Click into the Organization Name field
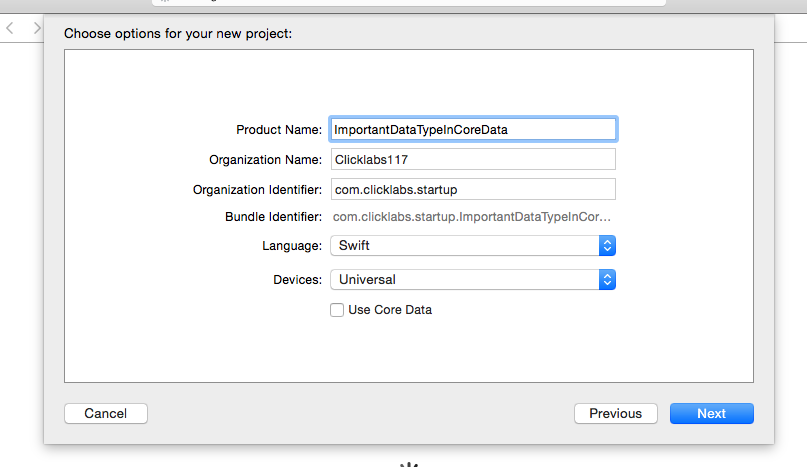Image resolution: width=807 pixels, height=467 pixels. pyautogui.click(x=473, y=159)
